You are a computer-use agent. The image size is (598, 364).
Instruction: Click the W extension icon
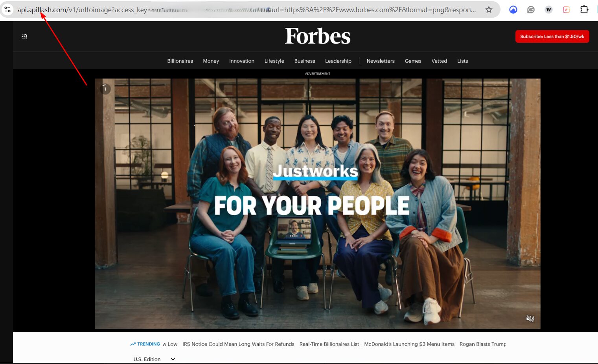click(548, 10)
